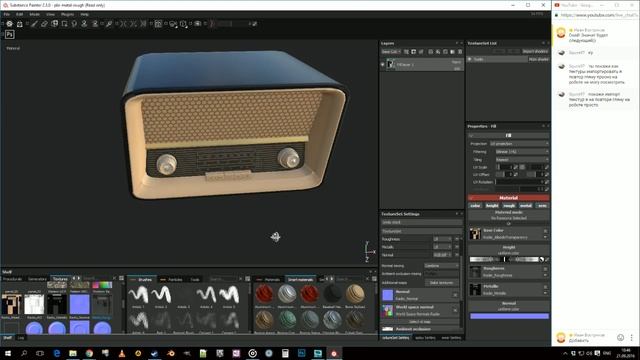Open VLC media player from taskbar
This screenshot has width=640, height=360.
(122, 353)
